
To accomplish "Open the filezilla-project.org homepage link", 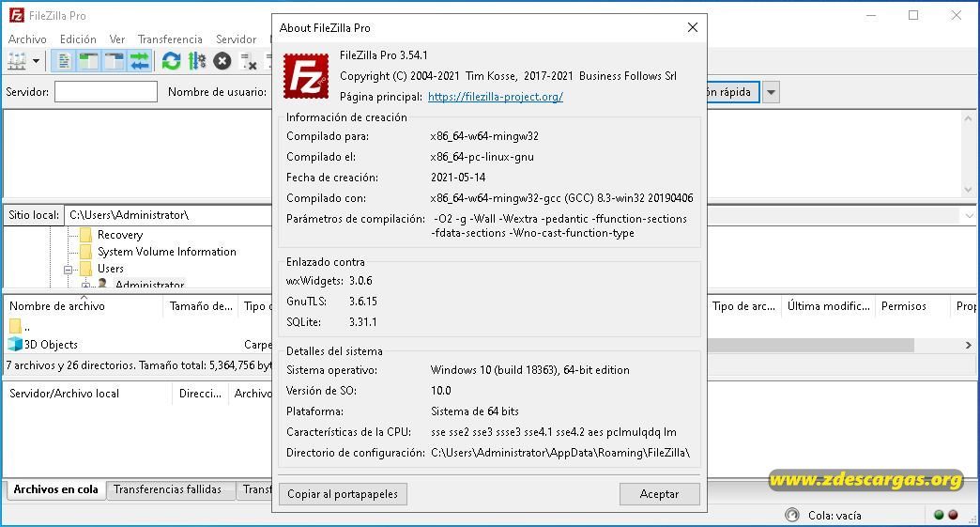I will pyautogui.click(x=495, y=97).
